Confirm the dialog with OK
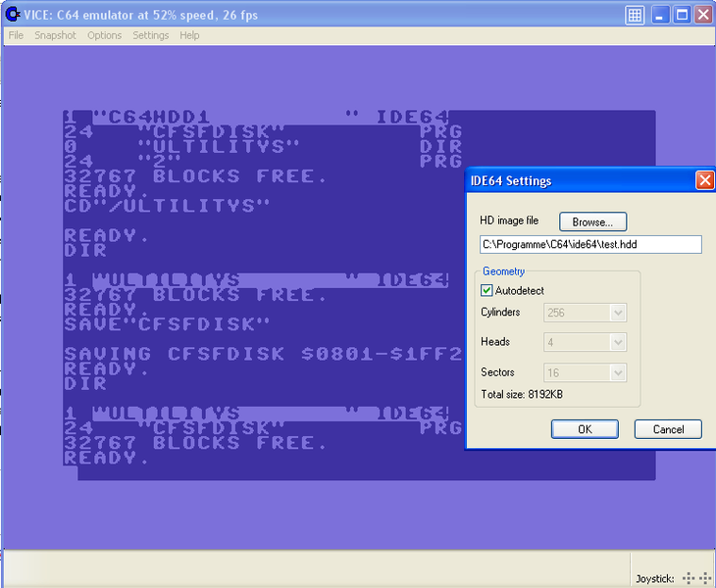This screenshot has height=588, width=716. [x=585, y=429]
